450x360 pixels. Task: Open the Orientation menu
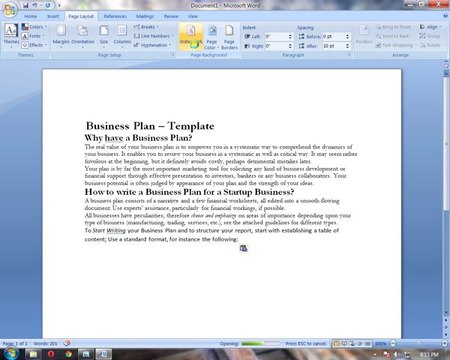pyautogui.click(x=83, y=35)
